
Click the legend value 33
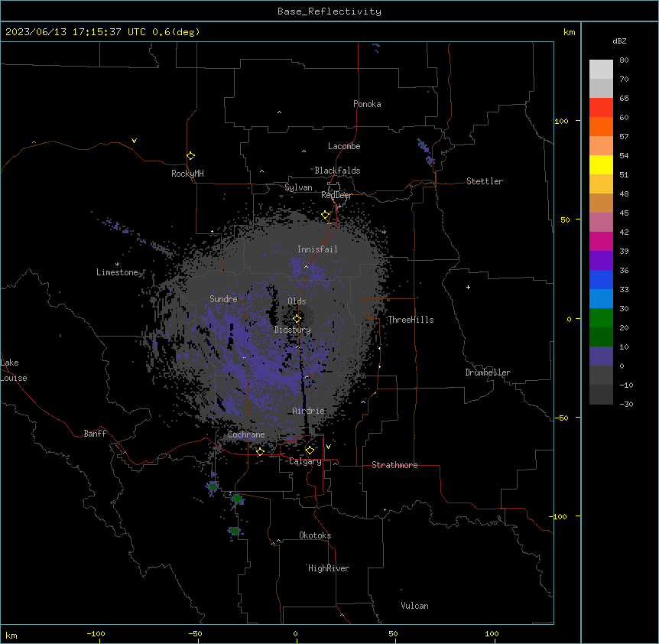click(624, 290)
